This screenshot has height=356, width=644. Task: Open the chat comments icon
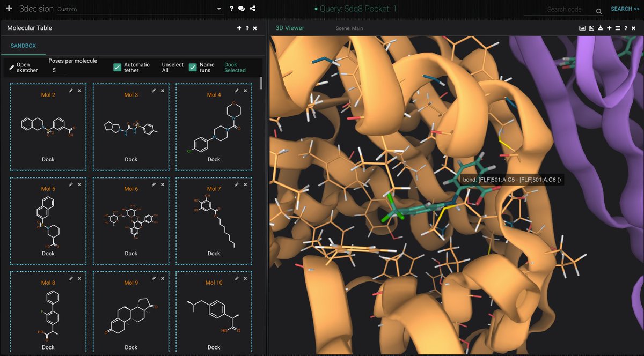pos(241,9)
